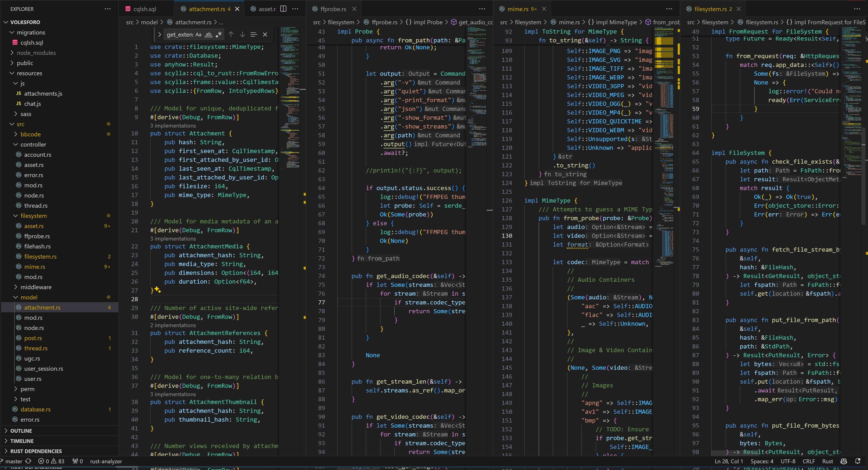Expand the sass folder
868x470 pixels.
click(59, 114)
